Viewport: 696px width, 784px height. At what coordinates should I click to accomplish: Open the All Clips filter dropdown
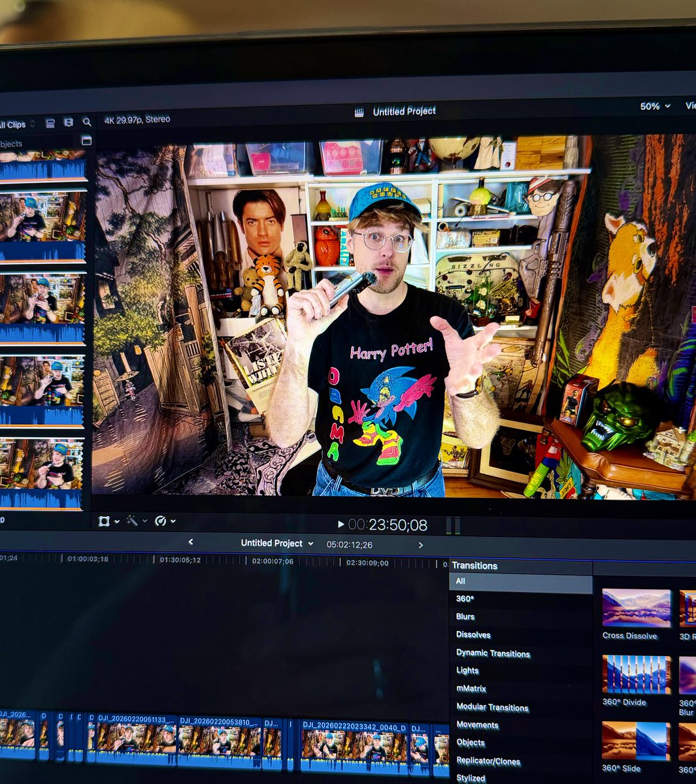point(17,124)
